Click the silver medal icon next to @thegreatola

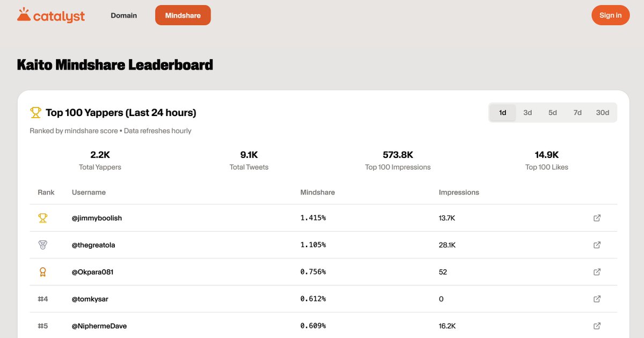click(x=42, y=244)
